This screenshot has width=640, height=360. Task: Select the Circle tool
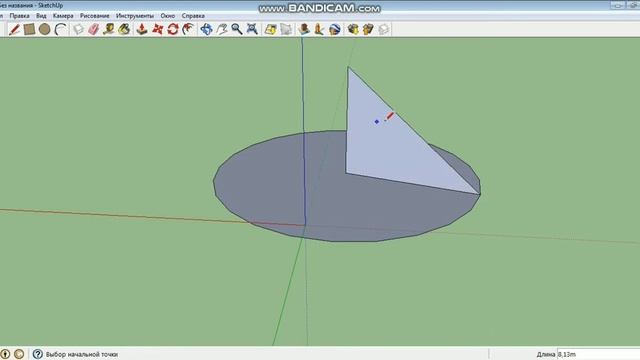click(44, 29)
